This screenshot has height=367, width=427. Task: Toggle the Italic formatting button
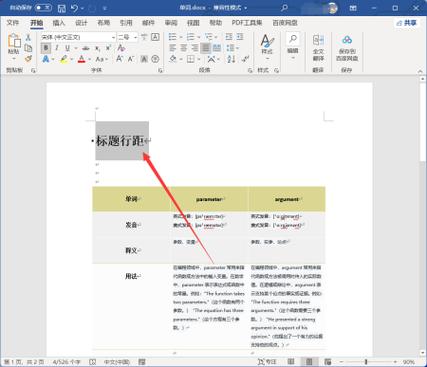click(57, 48)
